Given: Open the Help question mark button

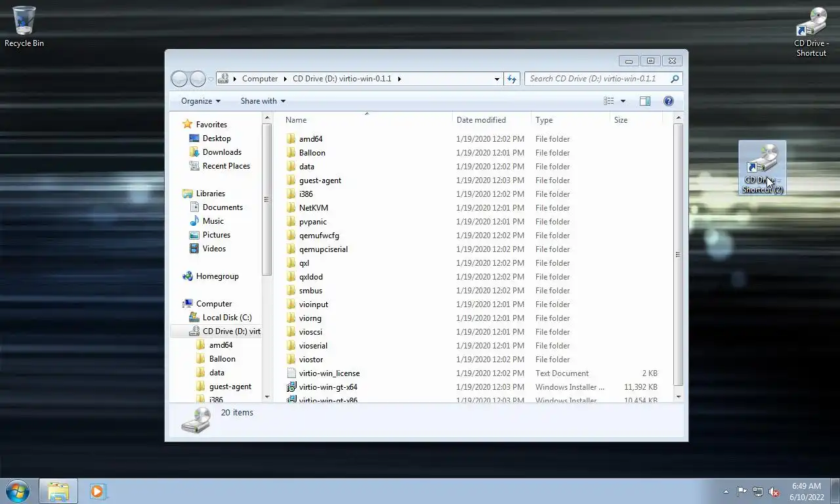Looking at the screenshot, I should pos(669,101).
